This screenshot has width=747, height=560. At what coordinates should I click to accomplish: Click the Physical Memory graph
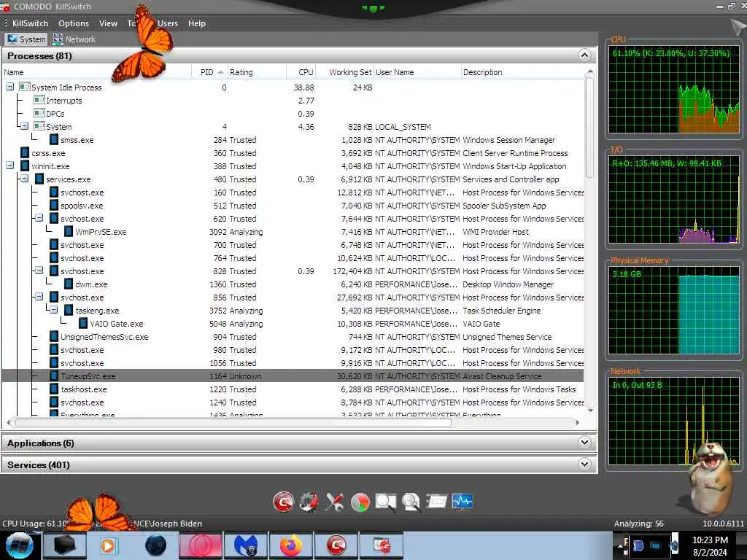[674, 310]
